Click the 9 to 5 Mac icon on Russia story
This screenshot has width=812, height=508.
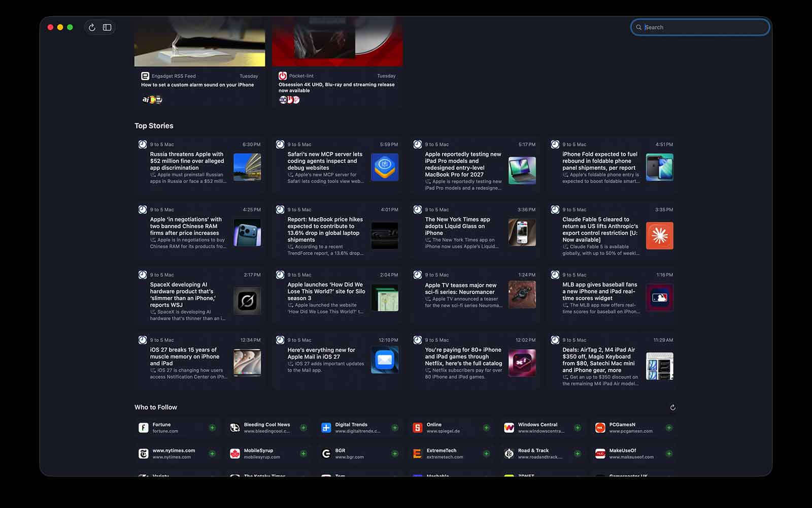point(143,144)
